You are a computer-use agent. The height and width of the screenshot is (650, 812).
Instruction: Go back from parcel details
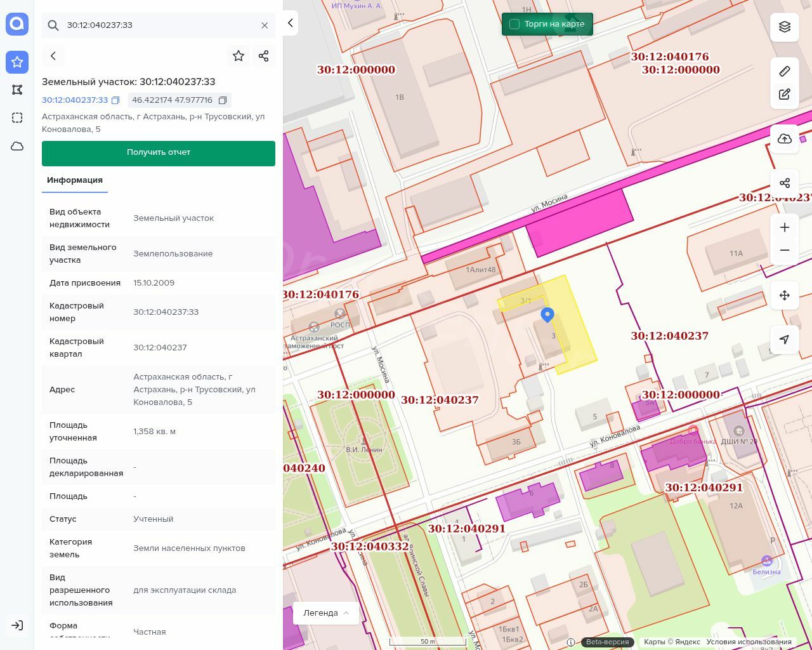tap(53, 56)
